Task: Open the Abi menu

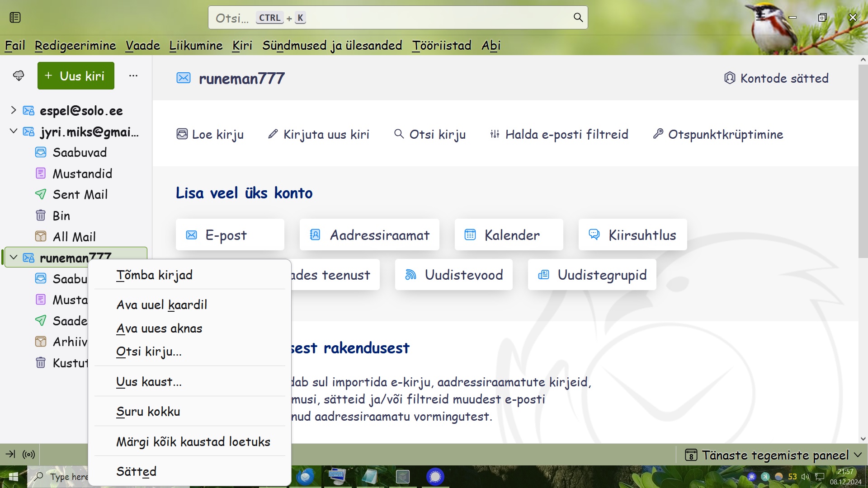Action: click(491, 45)
